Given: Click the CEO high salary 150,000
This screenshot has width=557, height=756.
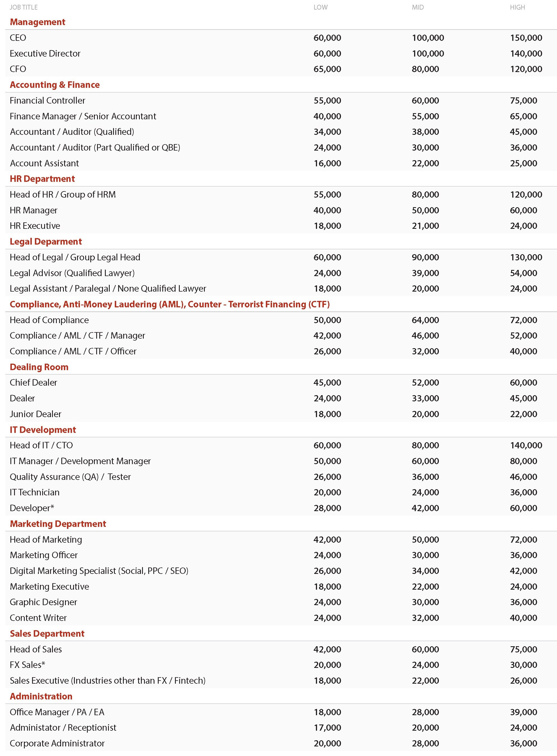Looking at the screenshot, I should 526,38.
